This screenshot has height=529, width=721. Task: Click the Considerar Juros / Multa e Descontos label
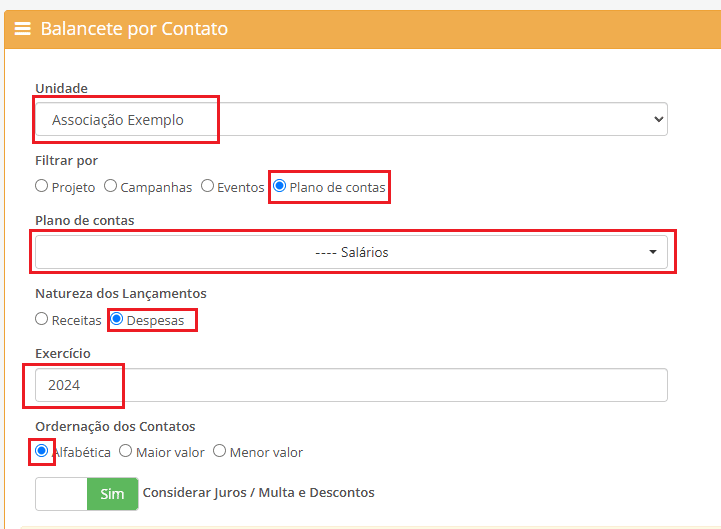(x=258, y=493)
